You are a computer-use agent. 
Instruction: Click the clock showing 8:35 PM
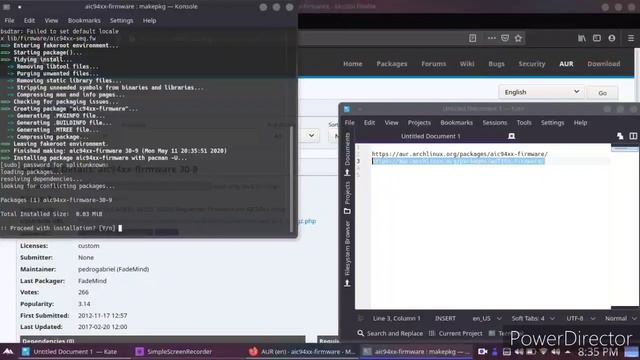pyautogui.click(x=598, y=352)
